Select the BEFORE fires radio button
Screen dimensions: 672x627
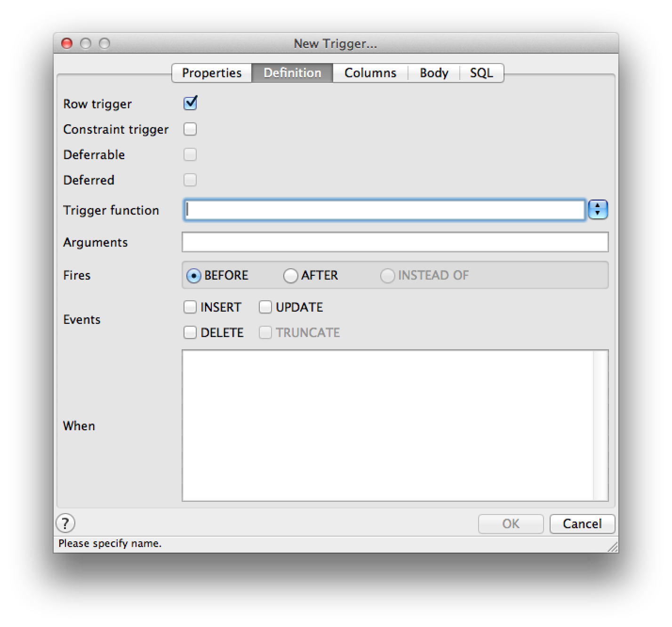193,275
